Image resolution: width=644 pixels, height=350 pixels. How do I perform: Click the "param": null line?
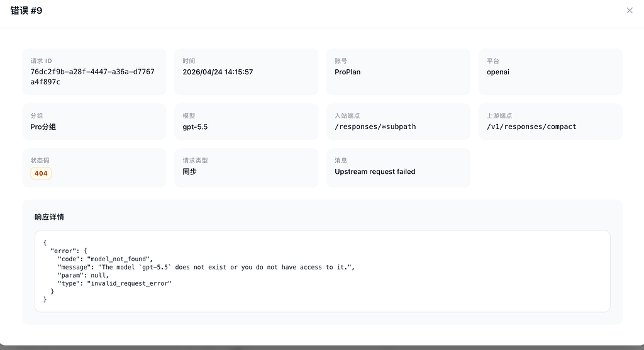pyautogui.click(x=83, y=275)
